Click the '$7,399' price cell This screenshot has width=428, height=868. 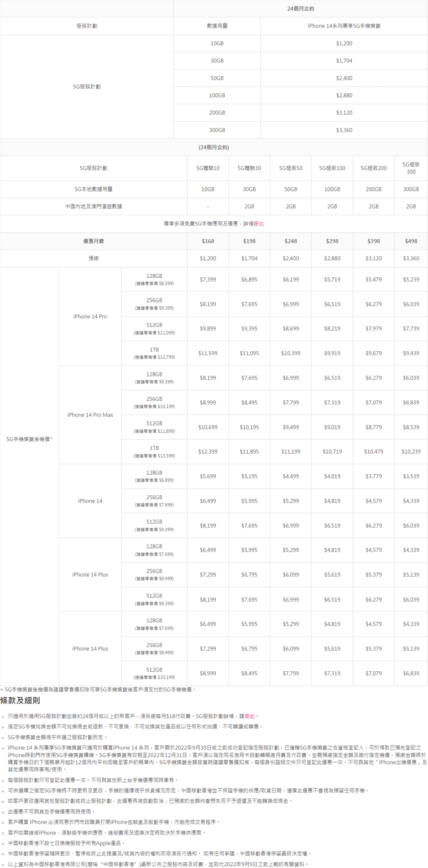tap(208, 279)
